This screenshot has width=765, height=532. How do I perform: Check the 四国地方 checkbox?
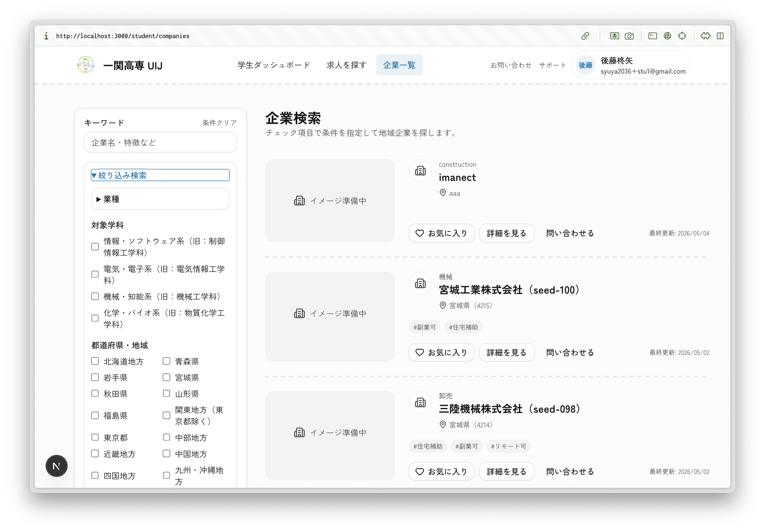pyautogui.click(x=95, y=476)
